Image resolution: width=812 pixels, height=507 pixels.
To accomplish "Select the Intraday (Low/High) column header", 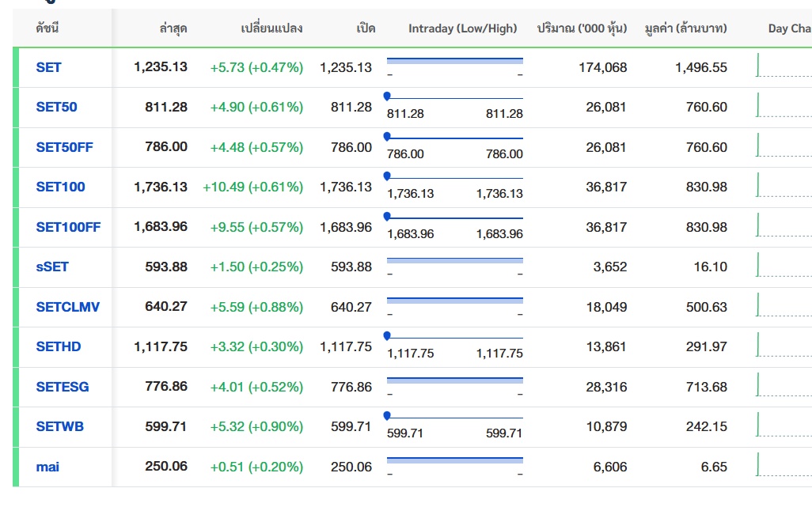I will click(x=462, y=28).
